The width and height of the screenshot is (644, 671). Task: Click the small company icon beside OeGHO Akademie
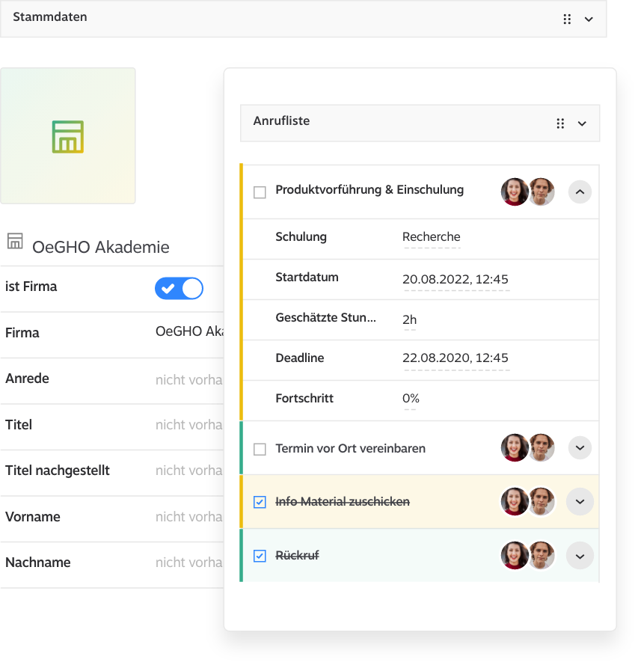[15, 242]
